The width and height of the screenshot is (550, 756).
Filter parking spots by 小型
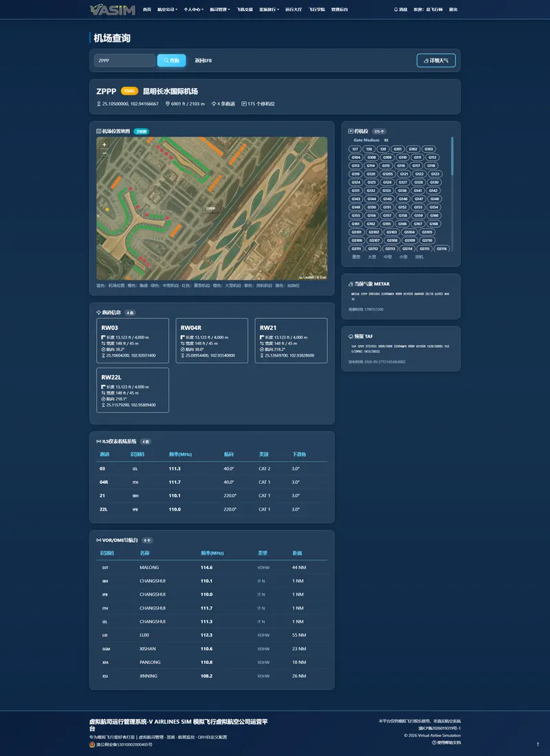(x=404, y=257)
